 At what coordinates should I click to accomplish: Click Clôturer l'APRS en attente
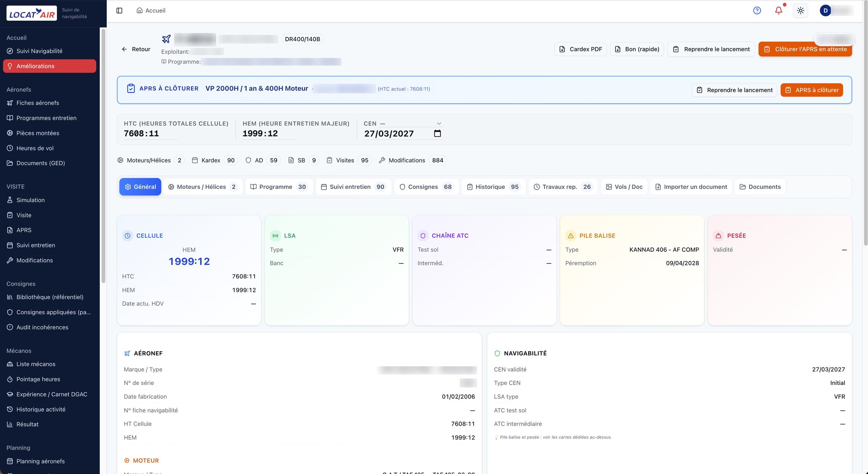point(805,49)
